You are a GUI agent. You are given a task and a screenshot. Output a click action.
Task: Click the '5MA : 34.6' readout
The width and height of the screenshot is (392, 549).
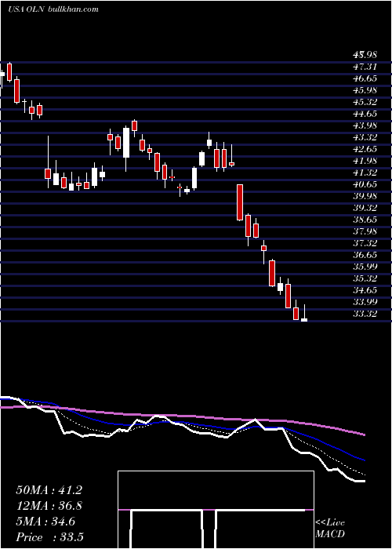(45, 522)
